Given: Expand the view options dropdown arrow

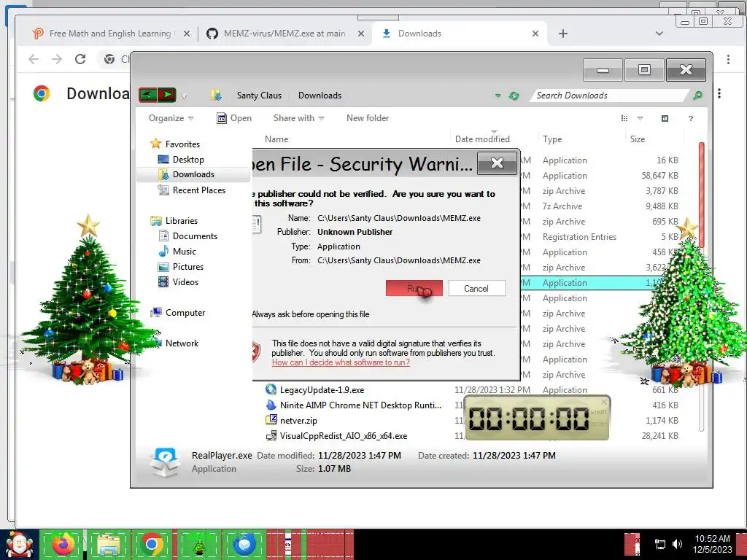Looking at the screenshot, I should point(640,118).
